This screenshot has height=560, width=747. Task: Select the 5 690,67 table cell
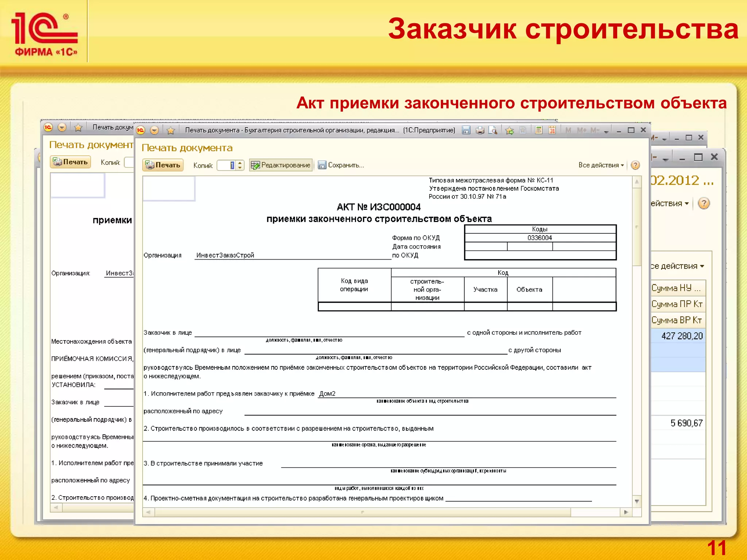click(x=678, y=423)
